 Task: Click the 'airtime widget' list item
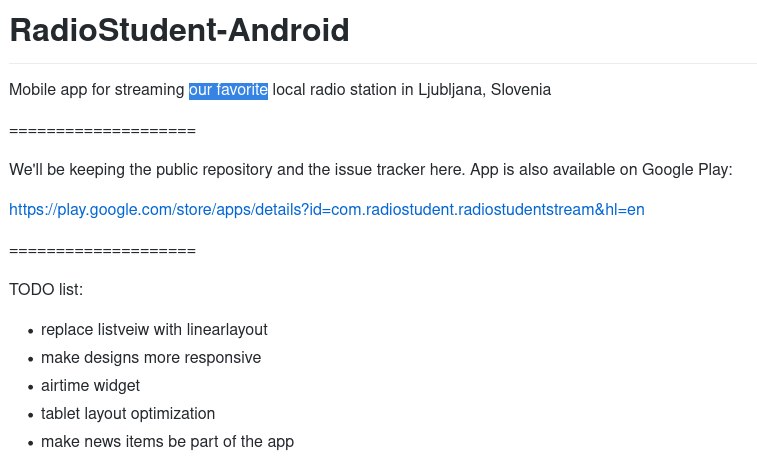click(90, 386)
